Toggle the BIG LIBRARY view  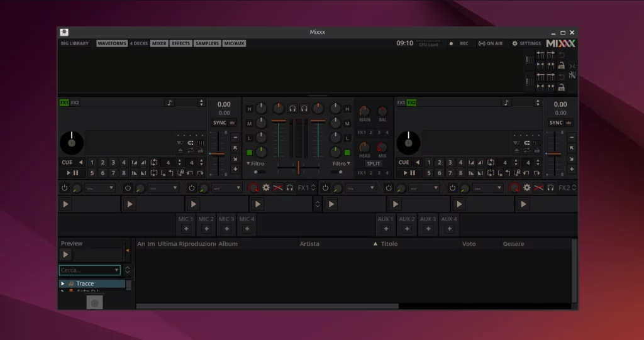pos(75,43)
